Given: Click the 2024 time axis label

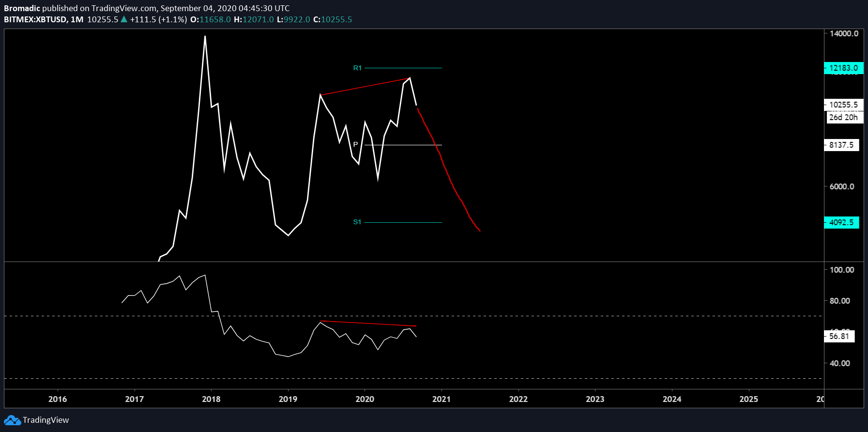Looking at the screenshot, I should (x=672, y=399).
